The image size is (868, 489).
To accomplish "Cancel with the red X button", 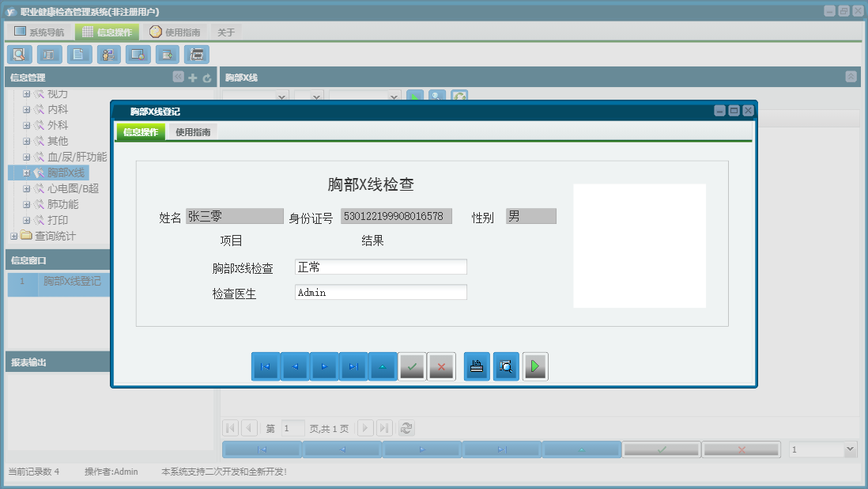I will pyautogui.click(x=441, y=366).
